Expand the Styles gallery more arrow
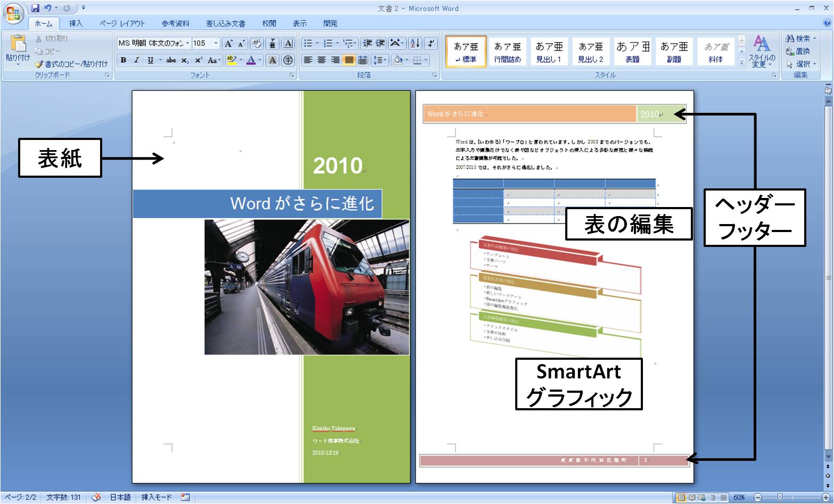The image size is (834, 504). pyautogui.click(x=742, y=62)
